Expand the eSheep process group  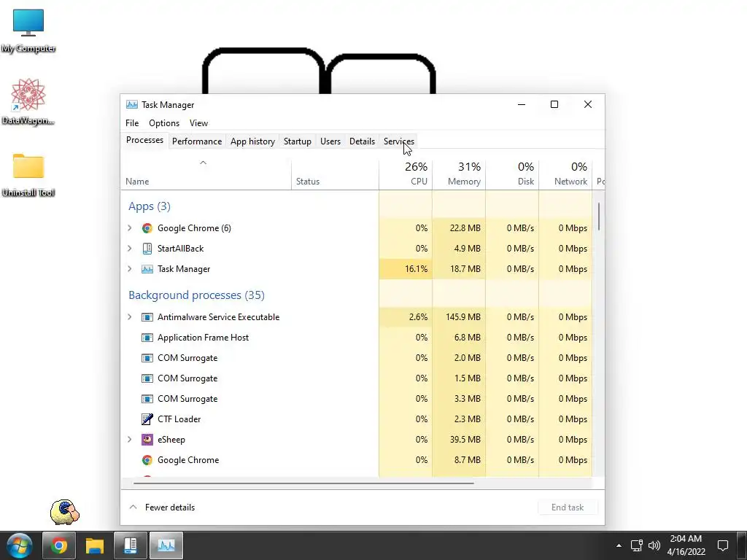click(x=130, y=440)
